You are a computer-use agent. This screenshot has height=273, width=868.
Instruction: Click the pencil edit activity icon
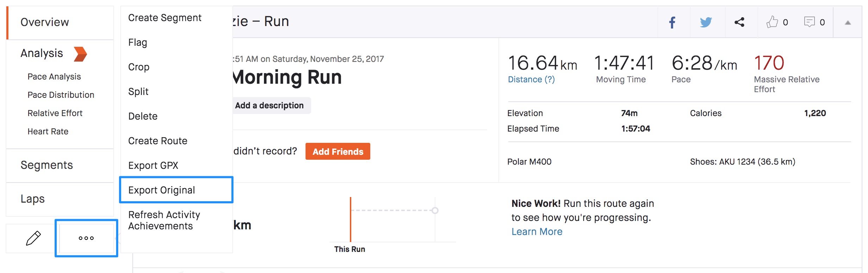point(33,238)
